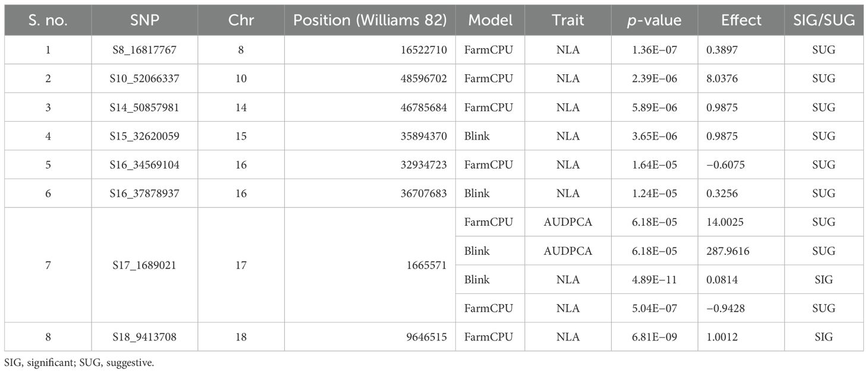Select the effect value 287.9616
868x373 pixels.
741,251
